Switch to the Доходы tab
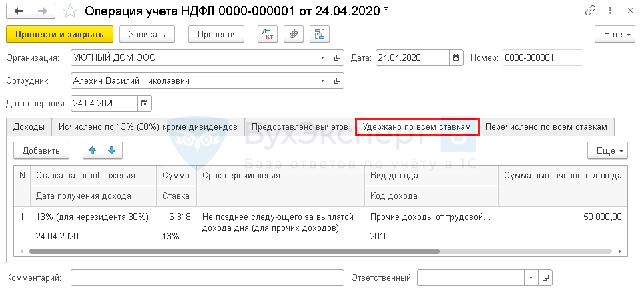Screen dimensions: 644x288 (x=29, y=126)
